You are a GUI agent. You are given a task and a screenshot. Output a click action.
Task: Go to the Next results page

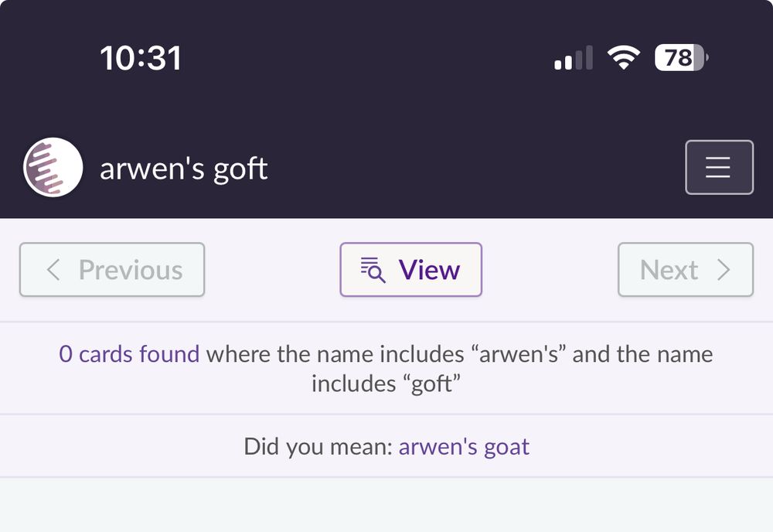[x=686, y=270]
